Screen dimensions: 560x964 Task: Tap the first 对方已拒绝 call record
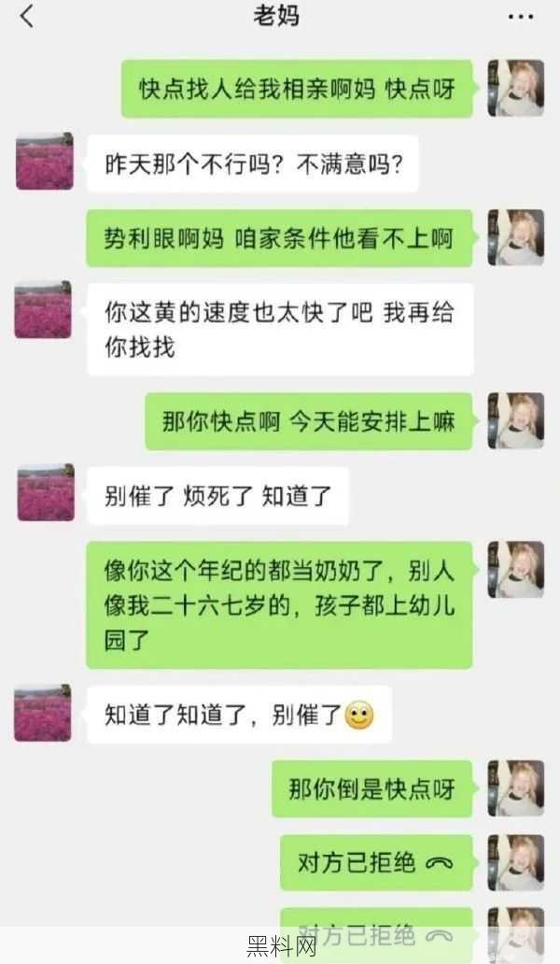376,862
